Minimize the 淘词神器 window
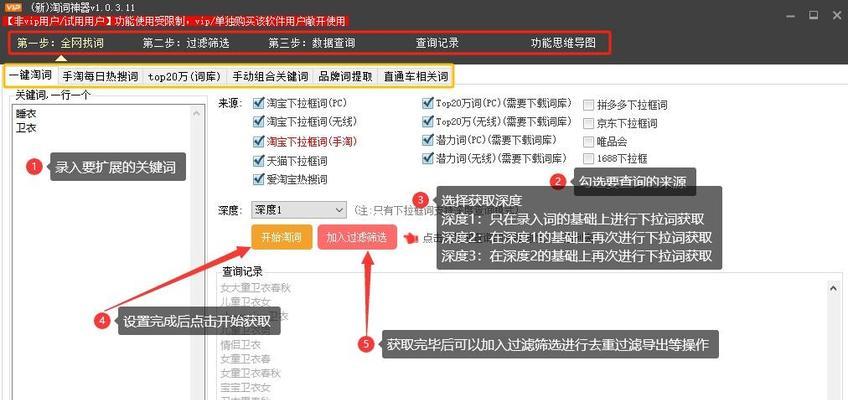This screenshot has height=400, width=848. click(791, 15)
